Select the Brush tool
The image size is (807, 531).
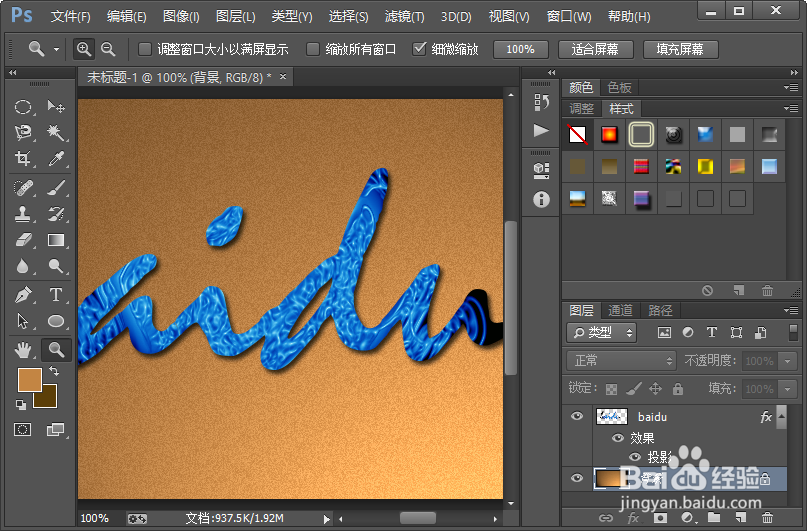[56, 188]
